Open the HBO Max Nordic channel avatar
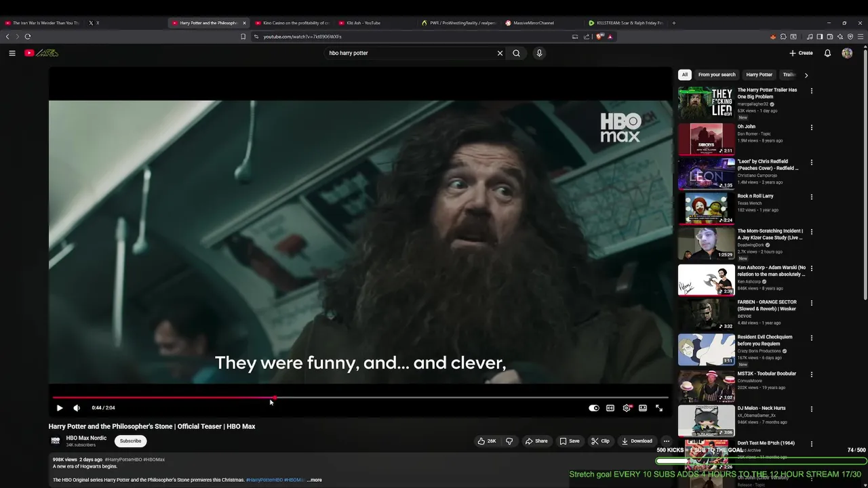 click(56, 441)
